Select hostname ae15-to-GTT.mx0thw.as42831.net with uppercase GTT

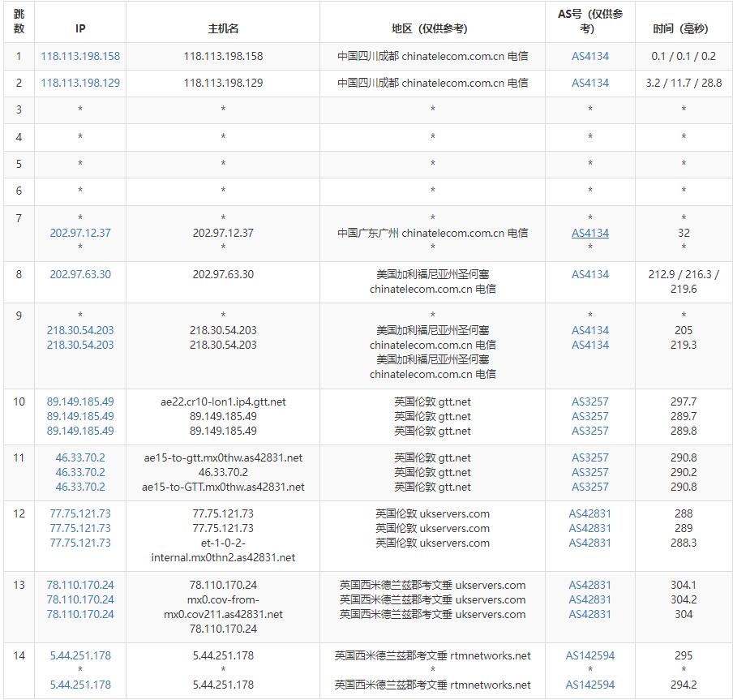[x=223, y=487]
